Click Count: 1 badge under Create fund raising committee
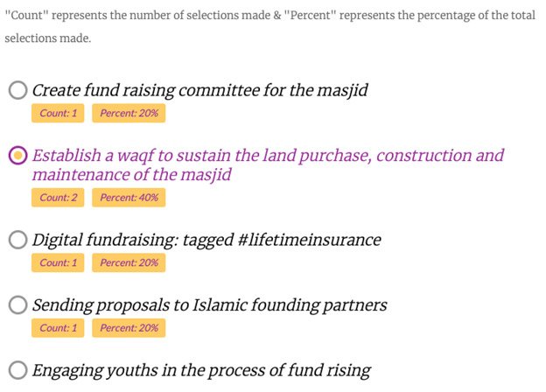 click(x=58, y=113)
